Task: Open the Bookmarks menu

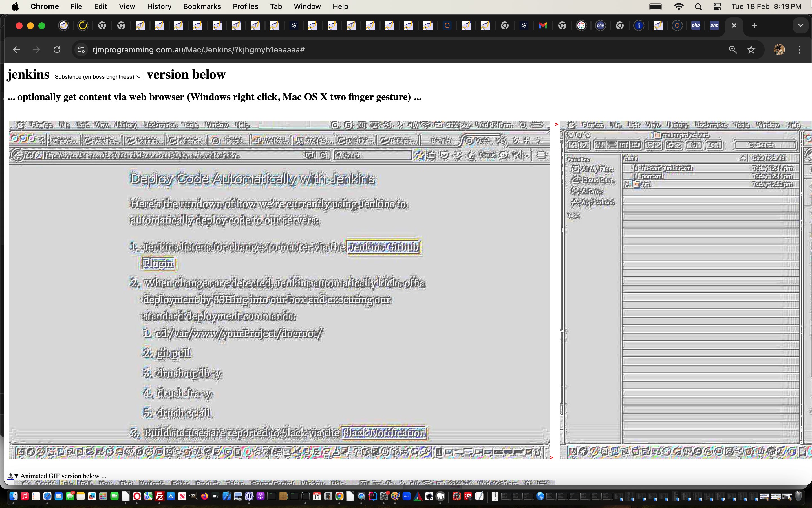Action: click(x=202, y=6)
